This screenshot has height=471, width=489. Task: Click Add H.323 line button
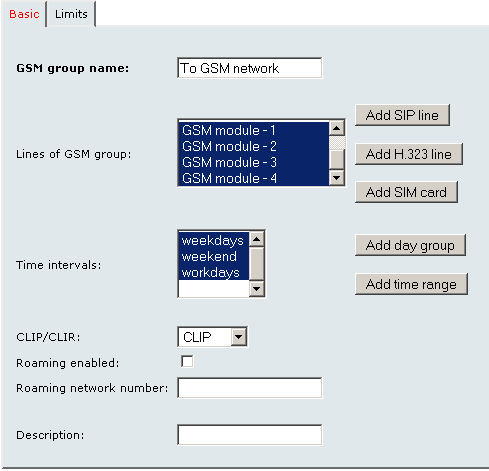pos(409,154)
